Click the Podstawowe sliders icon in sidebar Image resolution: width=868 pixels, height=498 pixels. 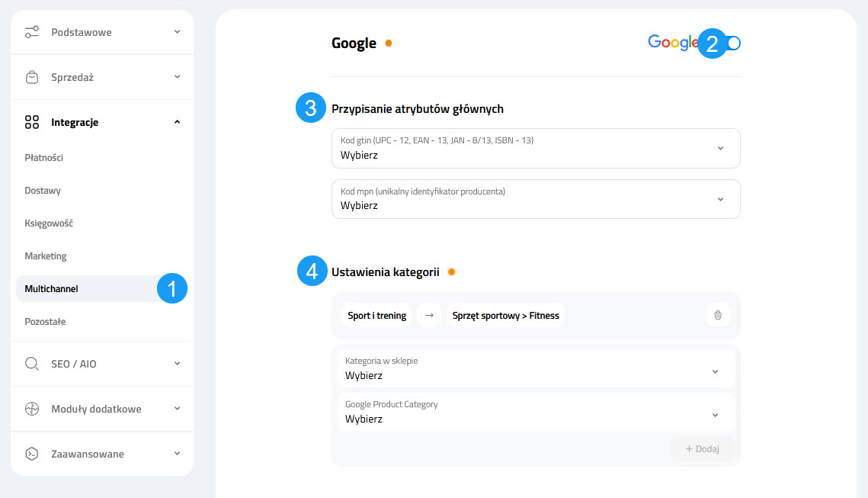(31, 32)
